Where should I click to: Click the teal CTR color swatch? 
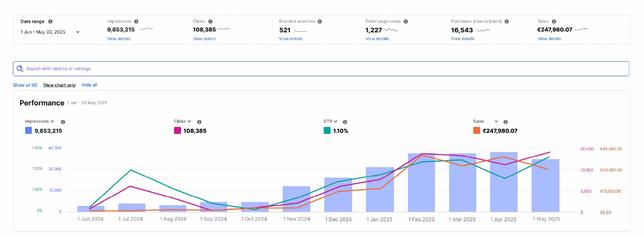pyautogui.click(x=327, y=130)
